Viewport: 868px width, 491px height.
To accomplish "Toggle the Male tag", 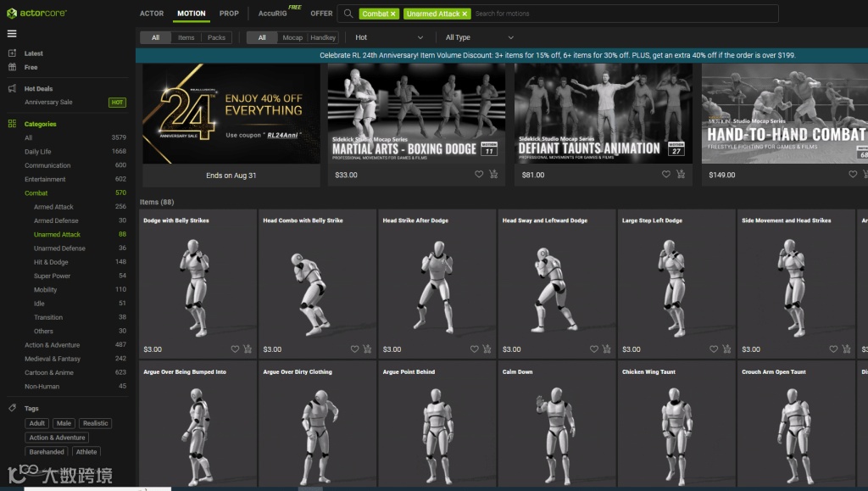I will click(64, 423).
